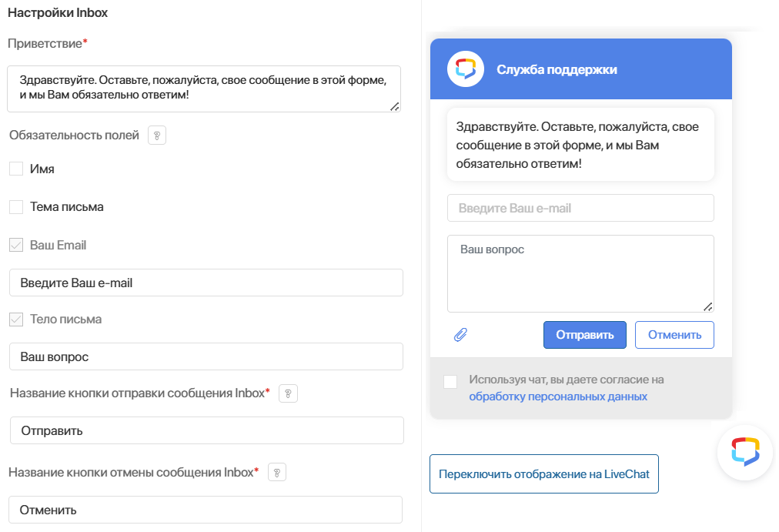Click the greeting textarea resize handle
This screenshot has width=779, height=532.
pos(395,106)
